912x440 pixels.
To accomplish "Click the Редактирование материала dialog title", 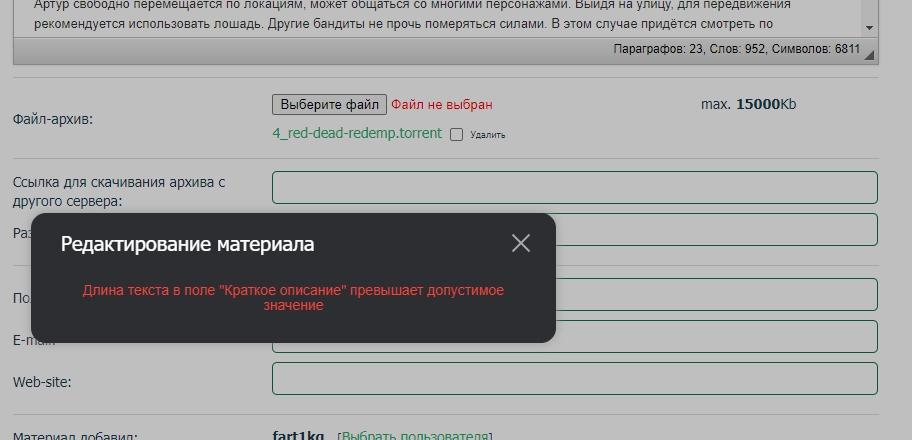I will point(187,244).
